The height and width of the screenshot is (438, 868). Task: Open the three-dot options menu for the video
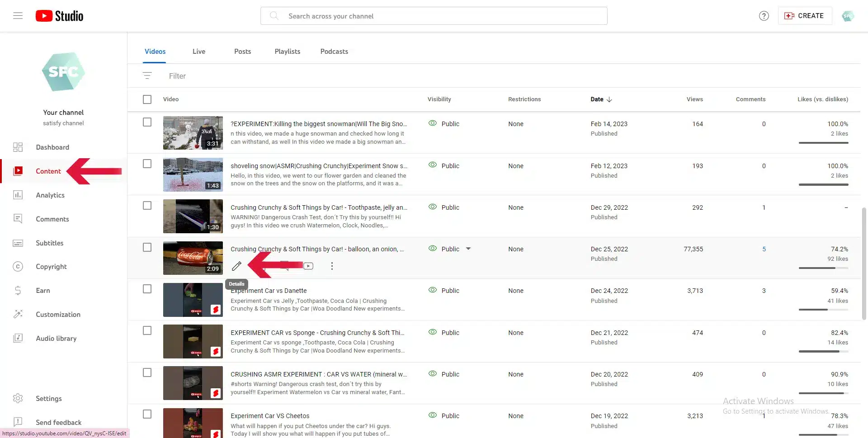[332, 266]
